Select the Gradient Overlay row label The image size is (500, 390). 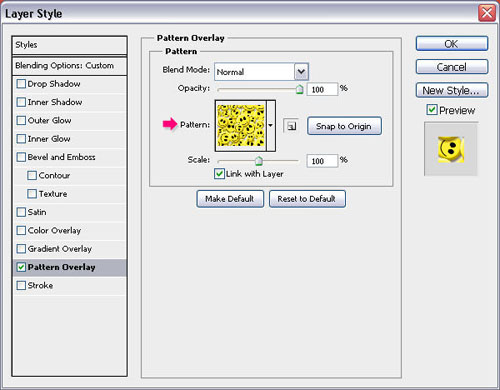pos(60,249)
